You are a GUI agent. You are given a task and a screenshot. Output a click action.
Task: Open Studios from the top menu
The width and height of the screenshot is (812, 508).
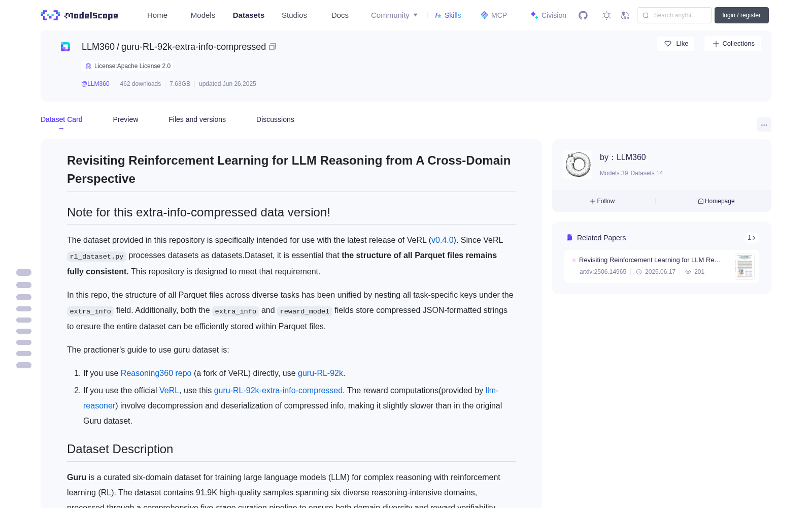(294, 15)
